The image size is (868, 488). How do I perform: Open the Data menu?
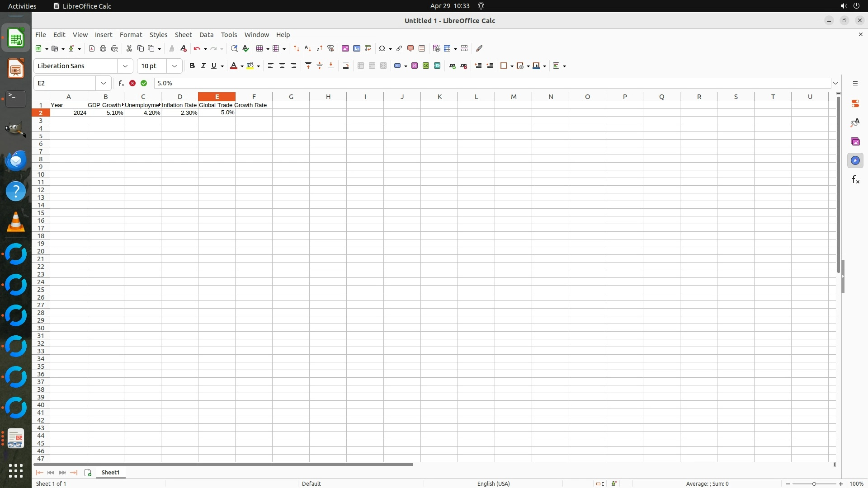206,35
